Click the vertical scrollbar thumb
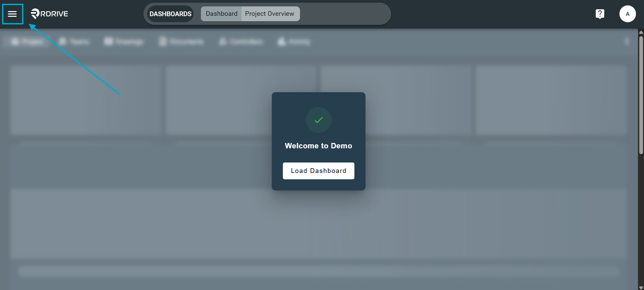Screen dimensions: 644x290 point(641,95)
